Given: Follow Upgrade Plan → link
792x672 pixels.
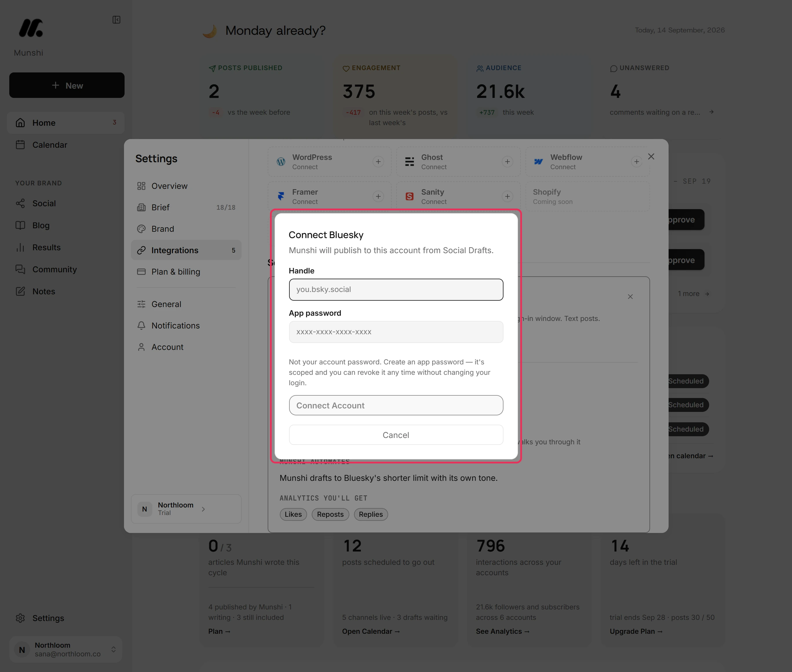Looking at the screenshot, I should tap(636, 631).
